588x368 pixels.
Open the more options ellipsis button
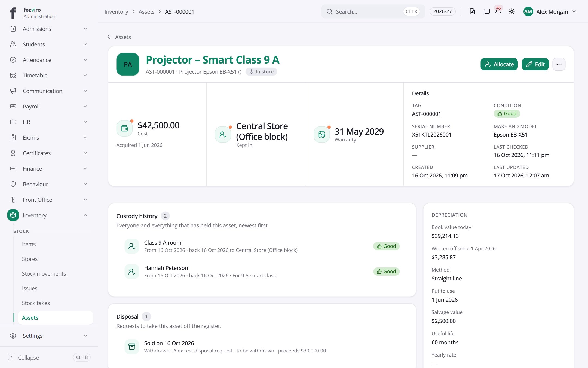(559, 64)
